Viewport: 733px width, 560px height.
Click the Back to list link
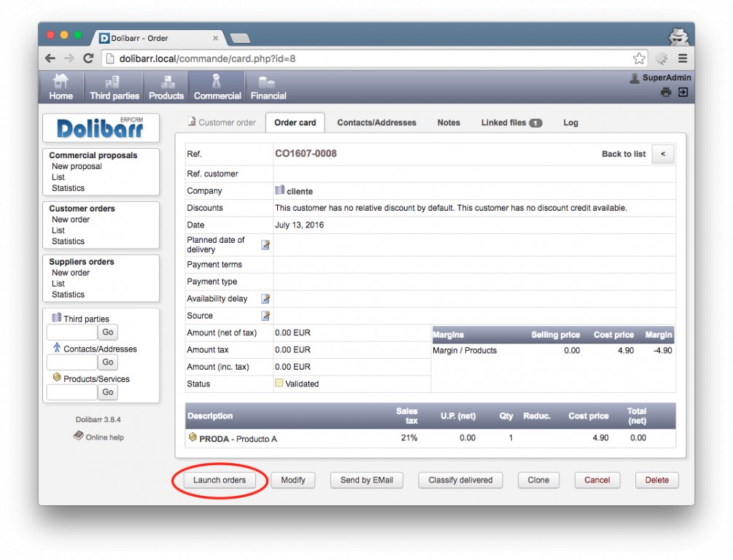coord(624,154)
